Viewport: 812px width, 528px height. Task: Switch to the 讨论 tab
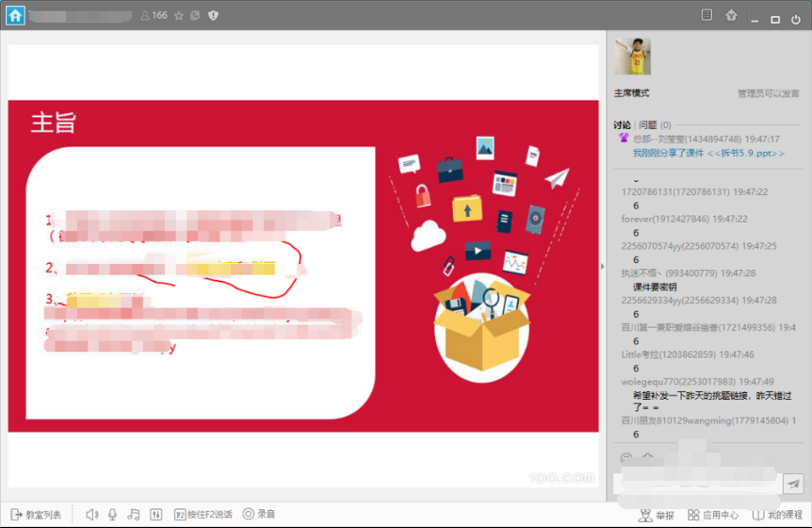(x=623, y=124)
